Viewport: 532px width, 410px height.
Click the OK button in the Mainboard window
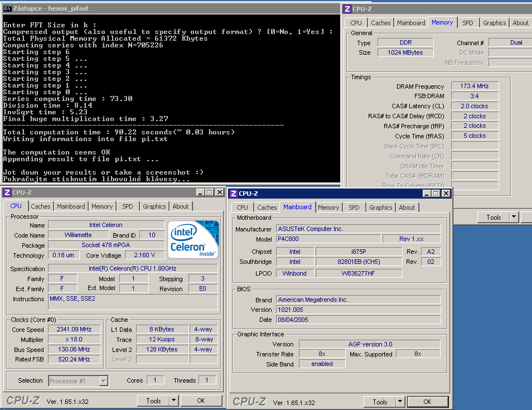point(427,402)
